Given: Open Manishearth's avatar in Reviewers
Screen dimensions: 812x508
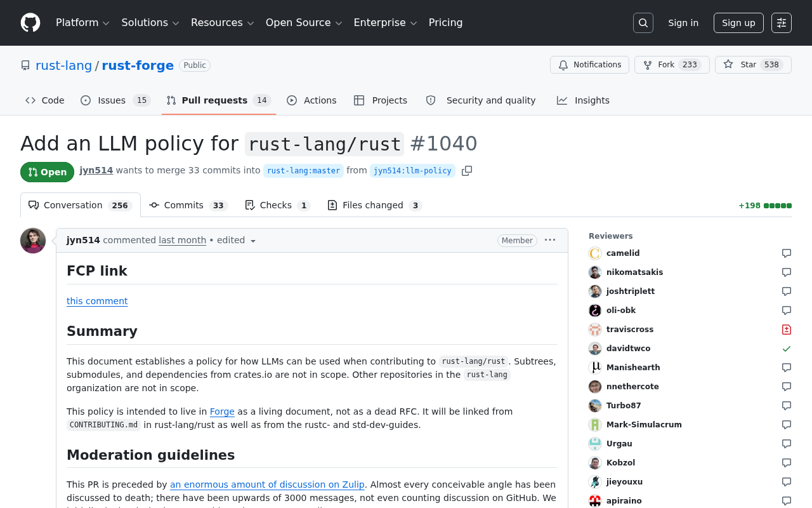Looking at the screenshot, I should point(595,368).
